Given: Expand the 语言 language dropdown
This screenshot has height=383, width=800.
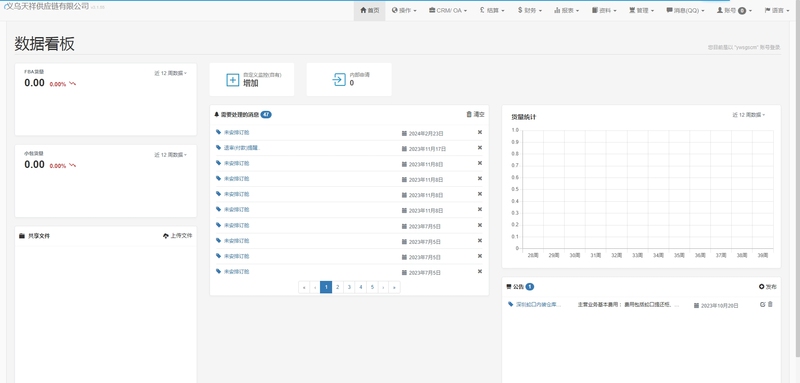Looking at the screenshot, I should pyautogui.click(x=777, y=10).
